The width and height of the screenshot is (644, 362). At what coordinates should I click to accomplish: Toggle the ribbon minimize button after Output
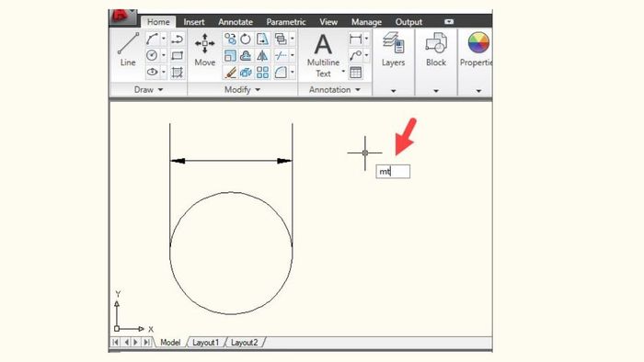449,22
